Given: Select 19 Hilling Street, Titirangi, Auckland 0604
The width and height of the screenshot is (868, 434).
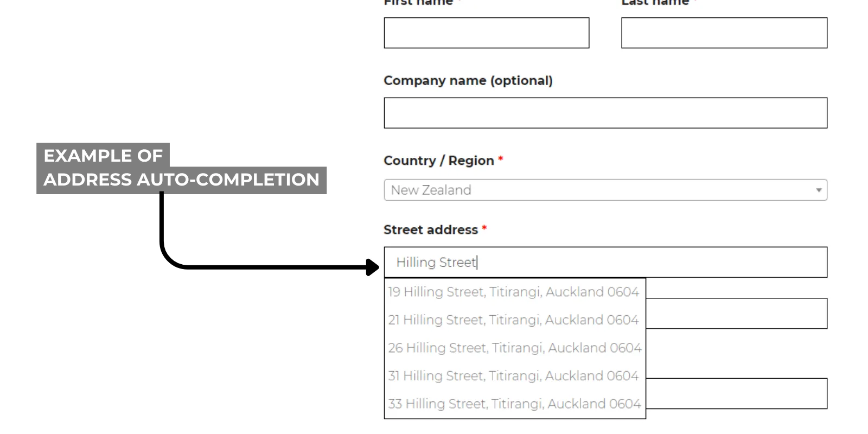Looking at the screenshot, I should point(514,292).
